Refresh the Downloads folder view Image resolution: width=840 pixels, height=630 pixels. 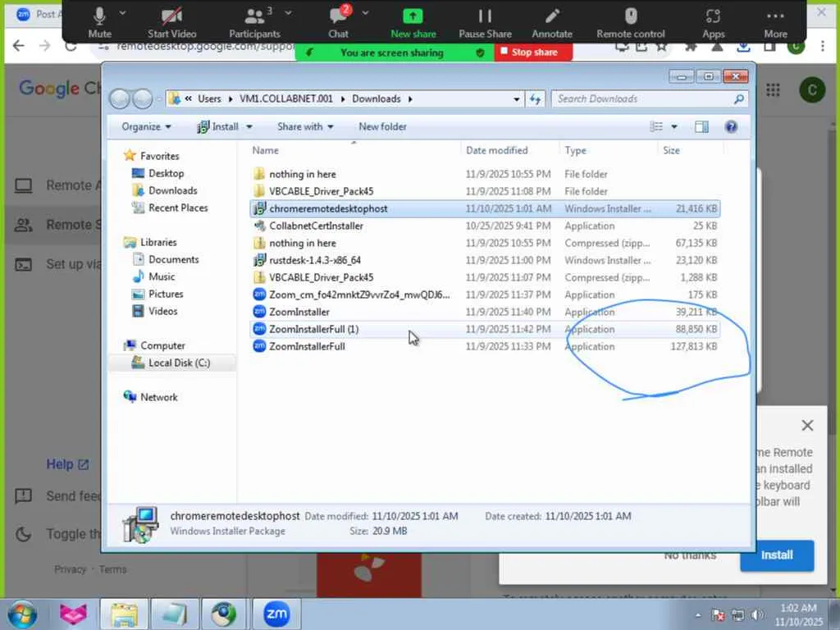click(535, 99)
